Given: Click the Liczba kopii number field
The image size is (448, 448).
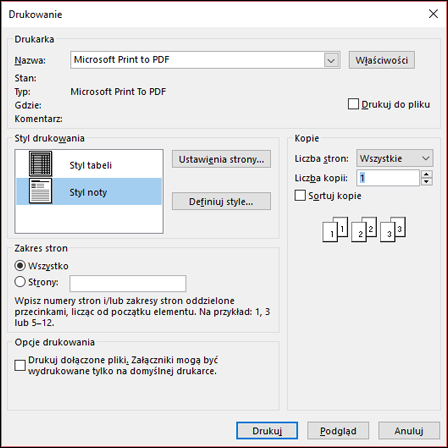Looking at the screenshot, I should 388,178.
